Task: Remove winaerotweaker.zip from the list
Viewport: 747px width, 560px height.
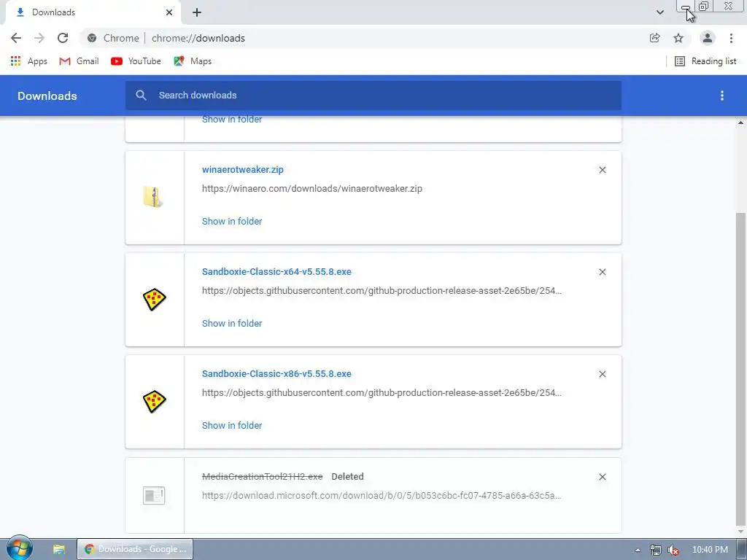Action: 602,170
